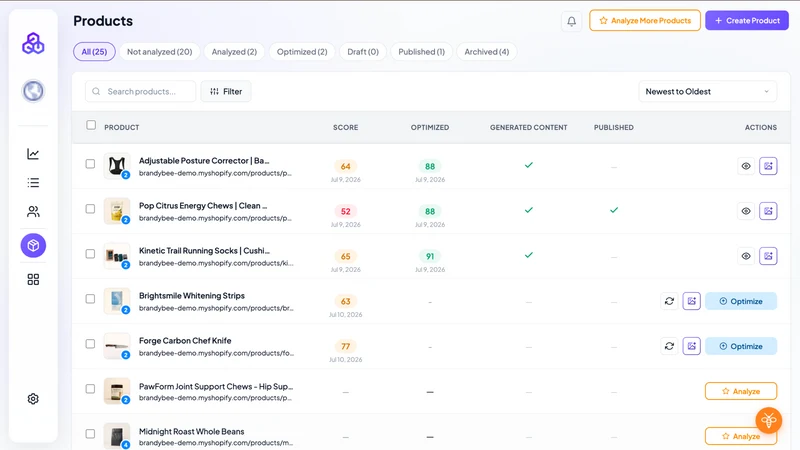Check the Pop Citrus Energy Chews checkbox
Screen dimensions: 800x450
click(x=90, y=209)
